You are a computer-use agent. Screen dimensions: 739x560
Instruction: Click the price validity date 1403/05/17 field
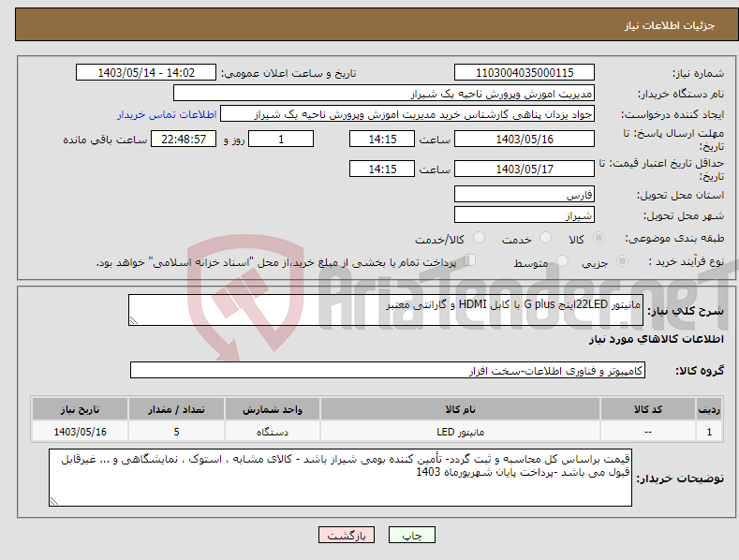pyautogui.click(x=525, y=169)
